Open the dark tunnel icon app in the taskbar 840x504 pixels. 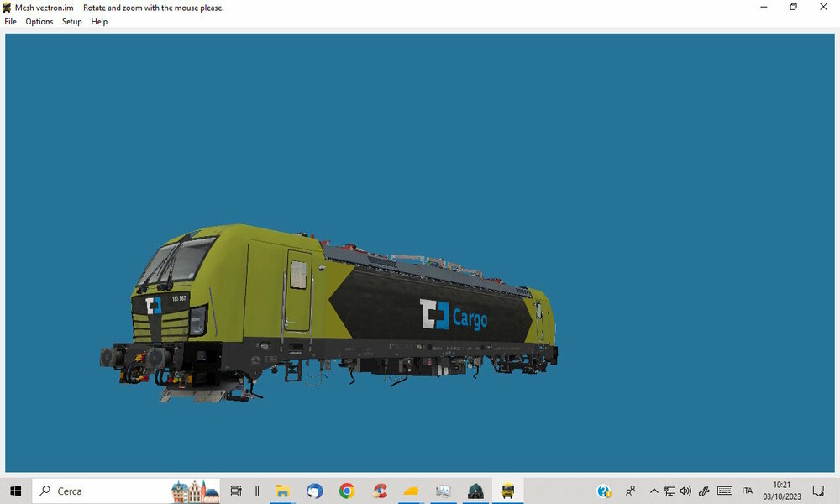click(475, 491)
